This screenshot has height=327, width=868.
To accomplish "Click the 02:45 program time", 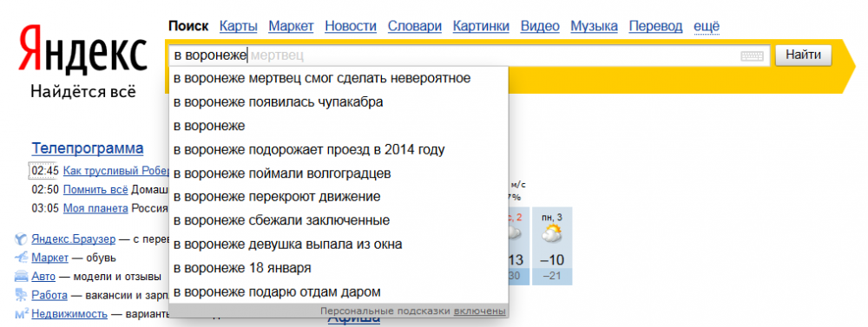I will (x=45, y=171).
